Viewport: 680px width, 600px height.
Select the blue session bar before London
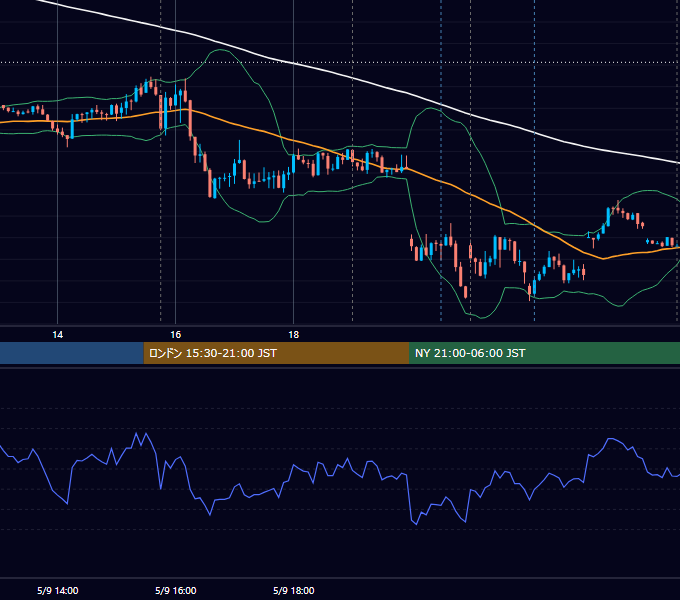point(72,353)
